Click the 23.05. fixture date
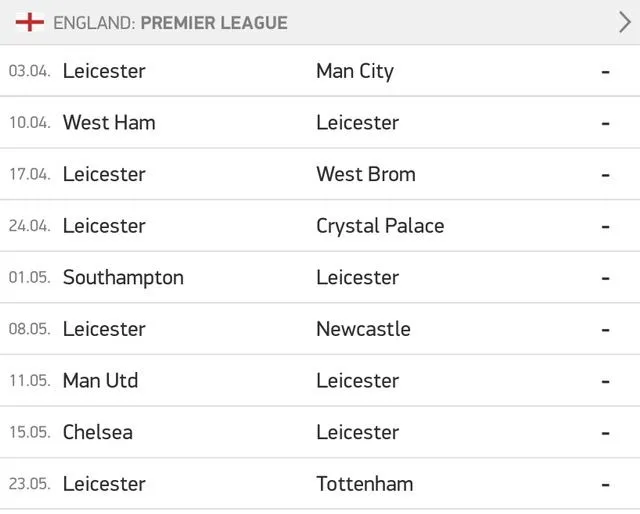This screenshot has width=640, height=514. click(x=29, y=484)
